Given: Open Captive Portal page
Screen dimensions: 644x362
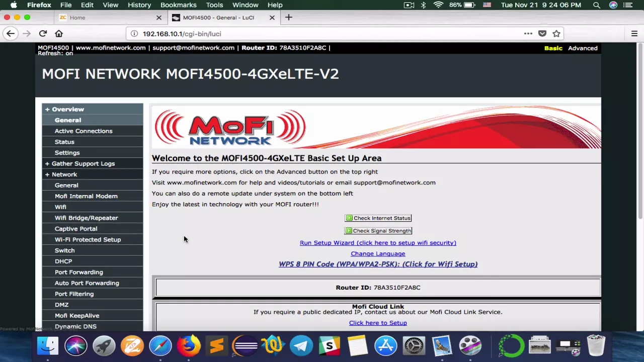Looking at the screenshot, I should pyautogui.click(x=93, y=229).
